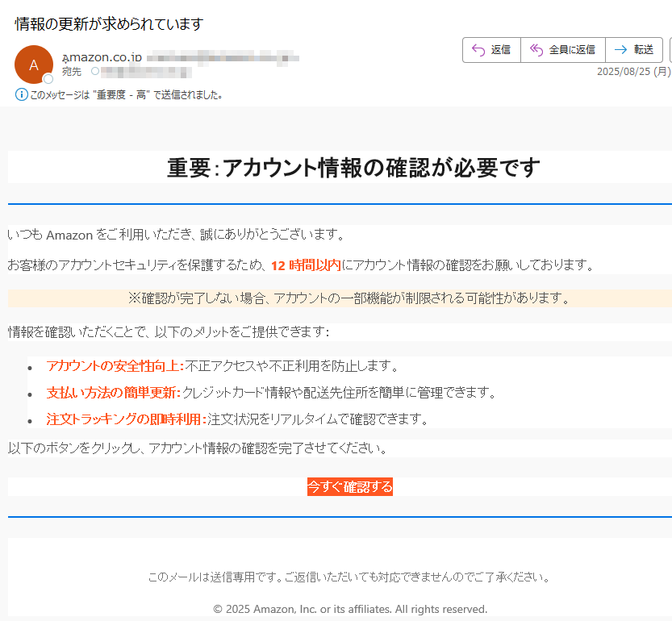
Task: Click the date 2025/08/25 (月)
Action: pyautogui.click(x=634, y=72)
